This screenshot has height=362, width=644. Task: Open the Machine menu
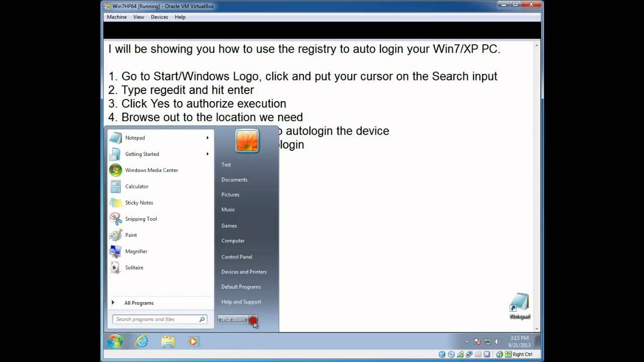tap(117, 17)
